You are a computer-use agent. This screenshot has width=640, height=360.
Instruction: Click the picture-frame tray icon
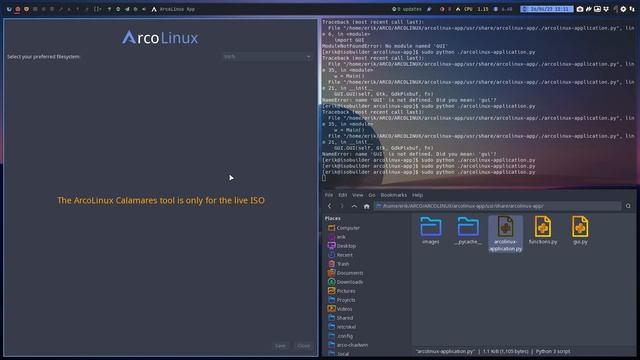[597, 9]
